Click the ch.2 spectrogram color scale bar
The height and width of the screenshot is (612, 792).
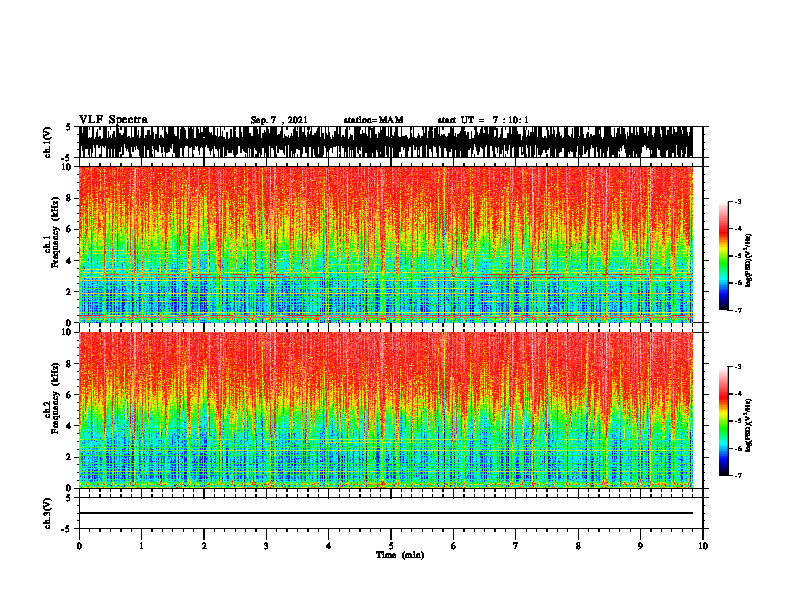pos(723,421)
